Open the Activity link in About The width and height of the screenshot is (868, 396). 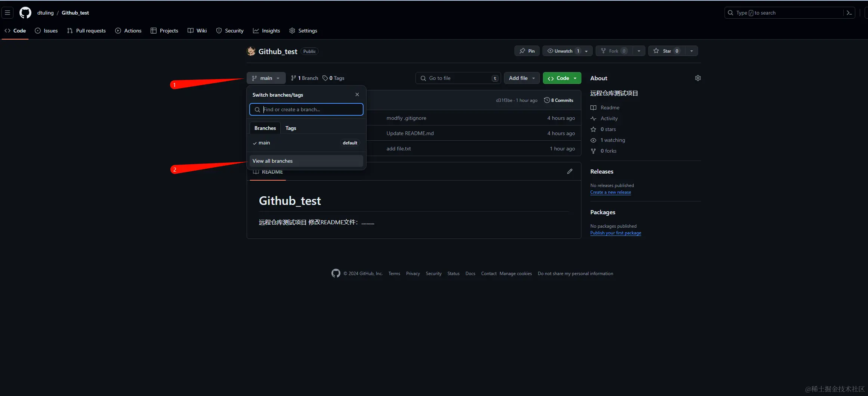pyautogui.click(x=604, y=118)
